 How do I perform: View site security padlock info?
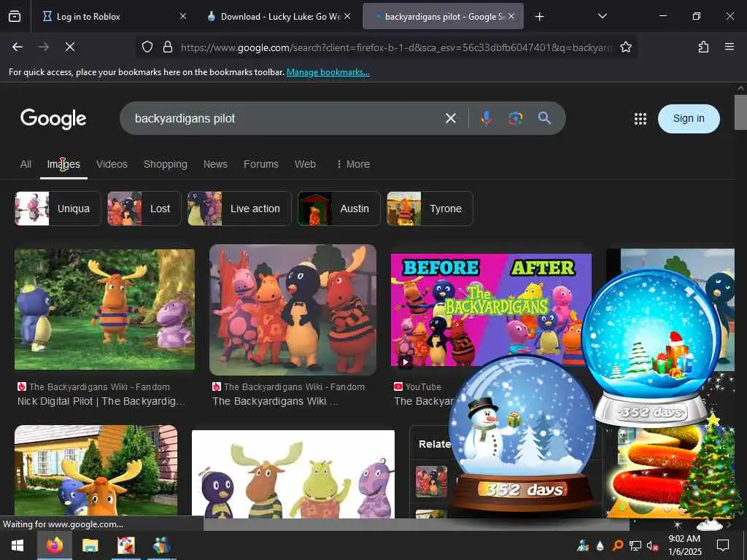click(x=167, y=47)
